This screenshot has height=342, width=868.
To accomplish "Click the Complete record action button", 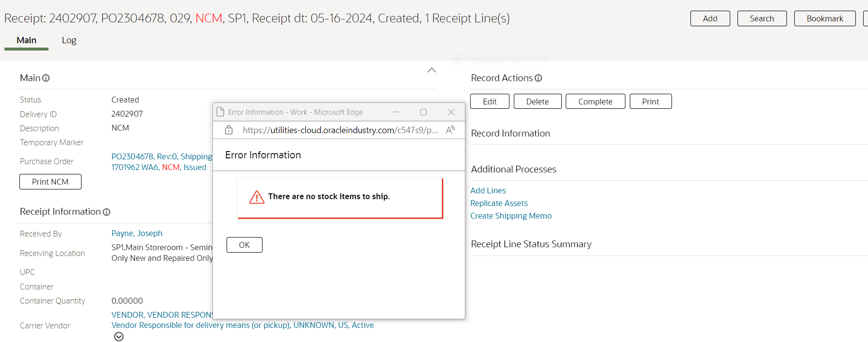I will click(595, 102).
